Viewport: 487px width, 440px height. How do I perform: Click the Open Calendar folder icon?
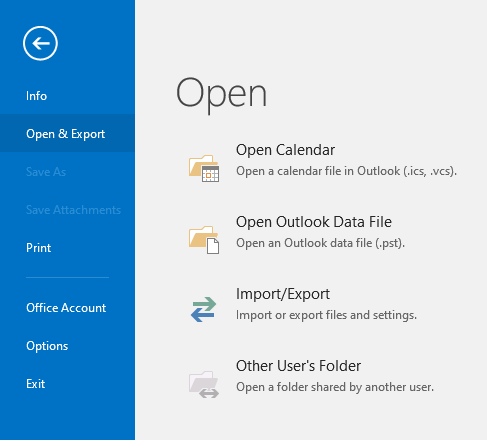[204, 168]
